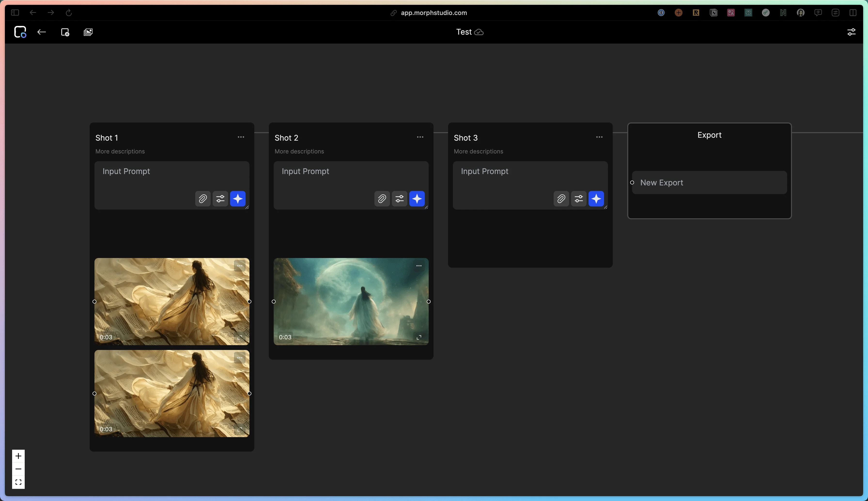Select the second Shot 1 video thumbnail
This screenshot has height=501, width=868.
(171, 393)
